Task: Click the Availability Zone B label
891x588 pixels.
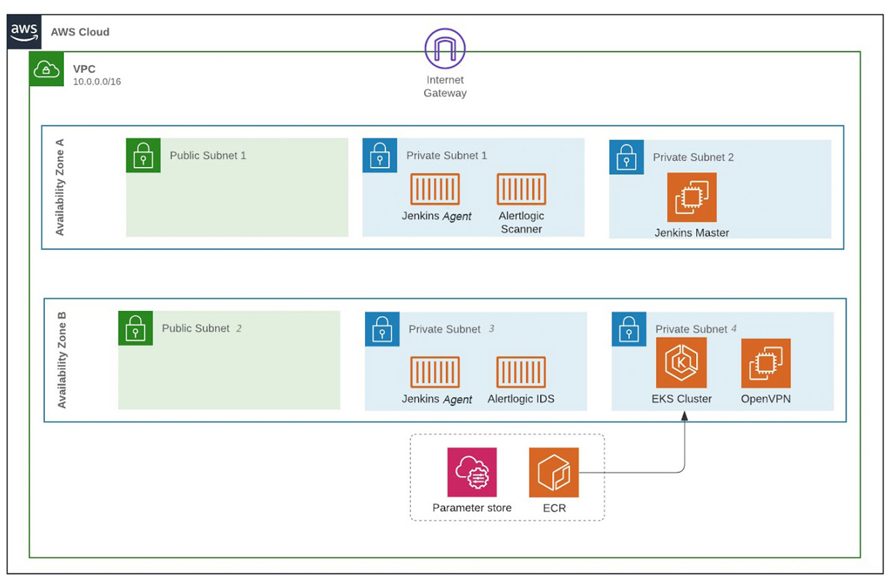Action: pos(61,360)
